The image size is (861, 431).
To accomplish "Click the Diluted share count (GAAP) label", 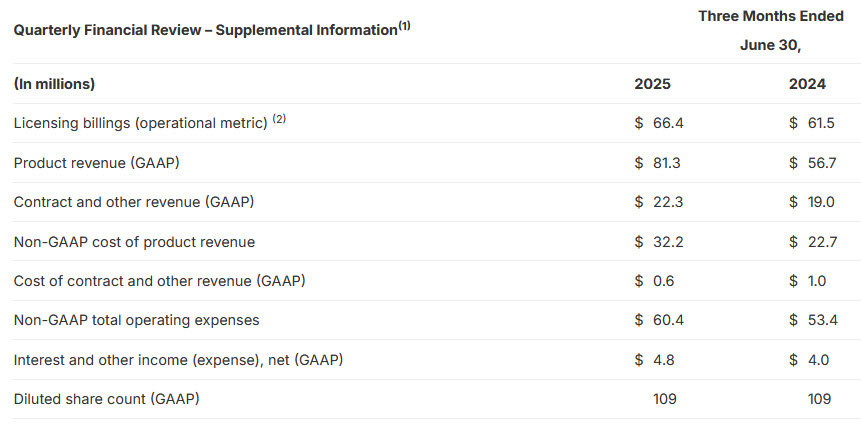I will (x=107, y=399).
